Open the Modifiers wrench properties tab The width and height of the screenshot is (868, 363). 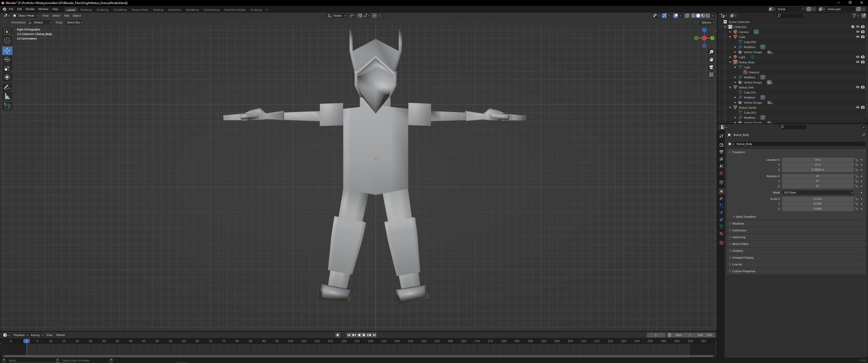point(721,199)
